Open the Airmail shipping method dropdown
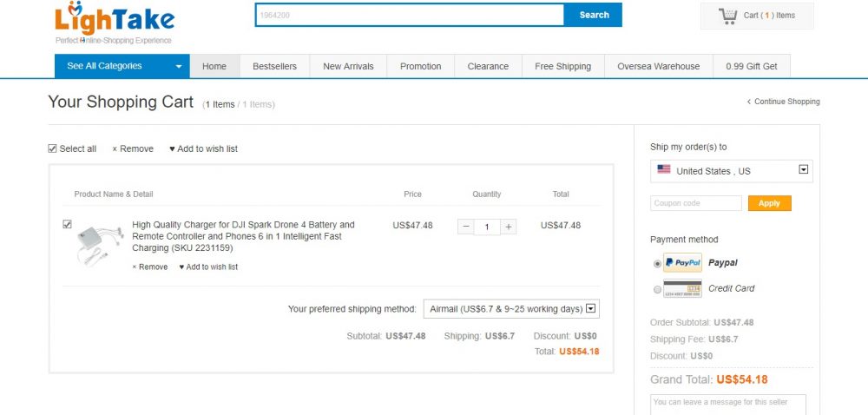The image size is (868, 415). pyautogui.click(x=511, y=309)
